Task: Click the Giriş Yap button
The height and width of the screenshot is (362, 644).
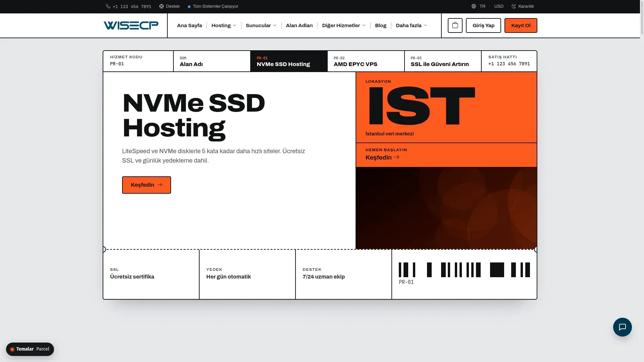Action: point(483,25)
